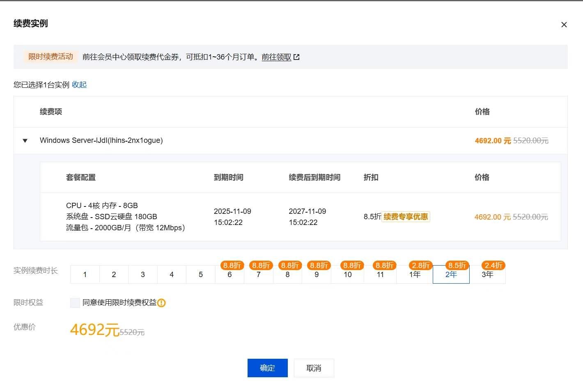
Task: Click the 2.8折 badge above the 1年 option
Action: point(420,265)
